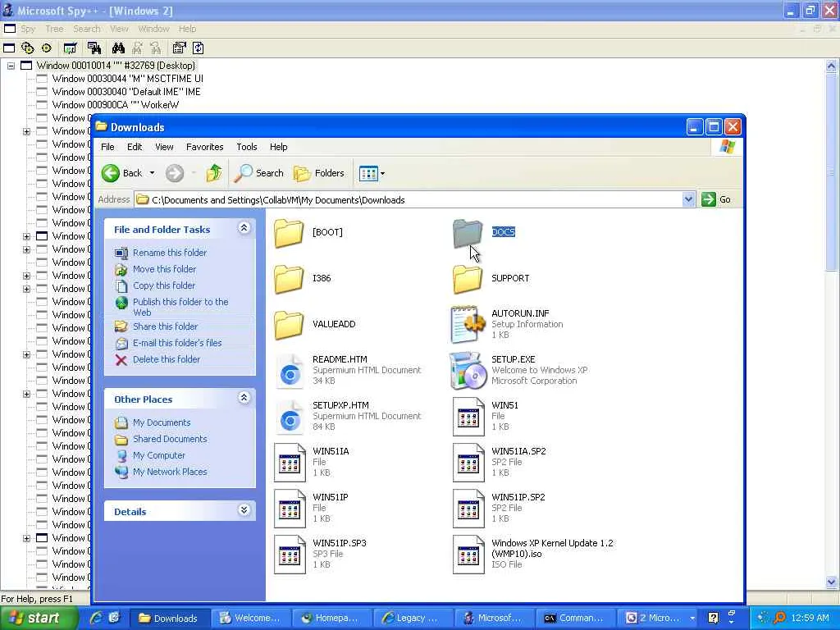Click the magnifier icon in system tray

tap(780, 618)
